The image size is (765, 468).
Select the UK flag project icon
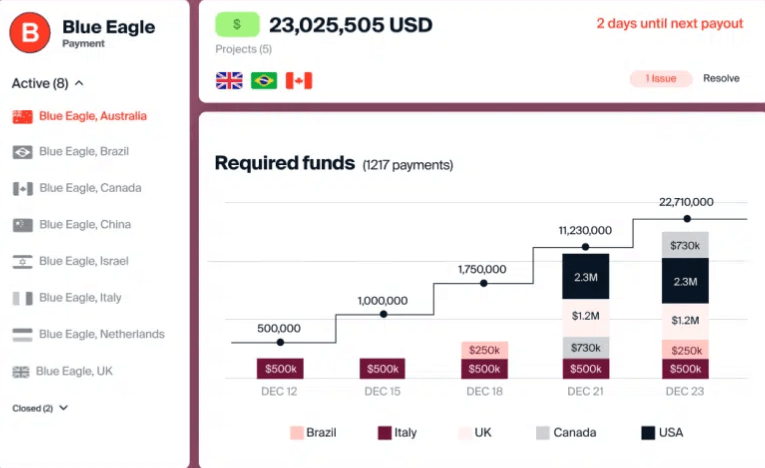[x=229, y=81]
